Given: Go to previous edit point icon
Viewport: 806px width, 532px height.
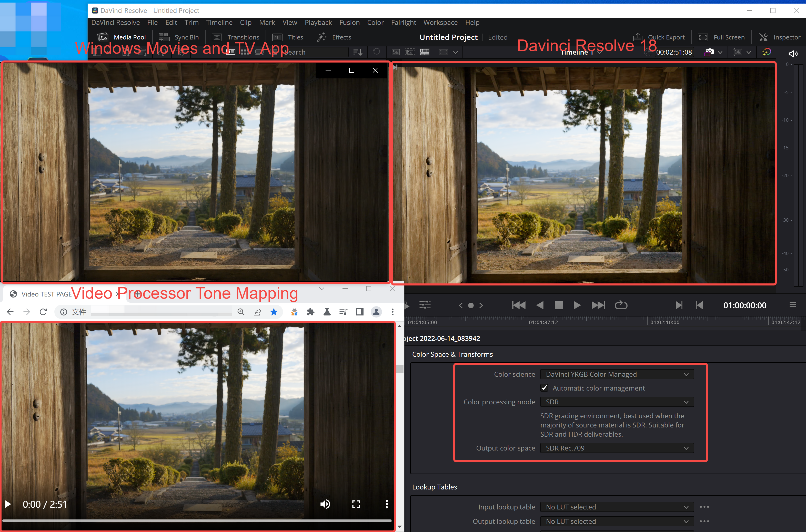Looking at the screenshot, I should [x=700, y=305].
